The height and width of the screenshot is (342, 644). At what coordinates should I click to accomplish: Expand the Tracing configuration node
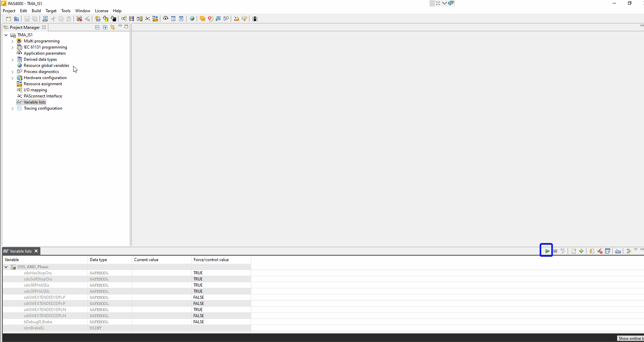pos(12,108)
